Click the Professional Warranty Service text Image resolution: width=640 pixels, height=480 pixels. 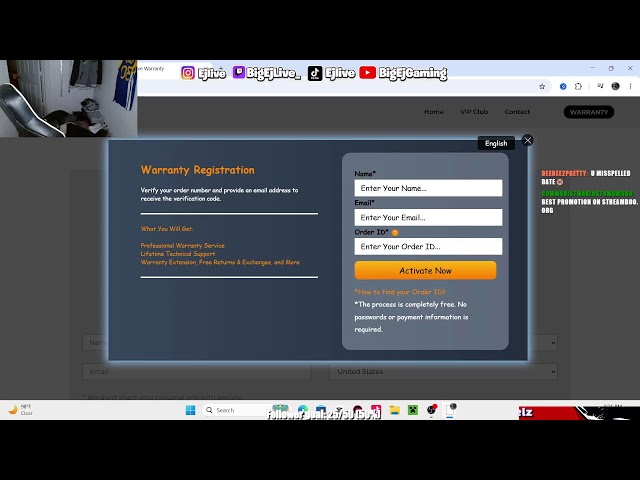pyautogui.click(x=182, y=245)
